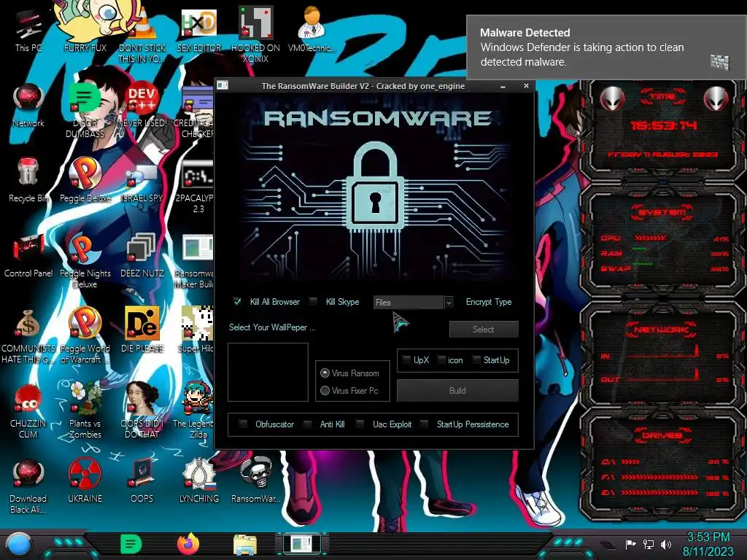This screenshot has height=560, width=747.
Task: Open the OOPS desktop shortcut
Action: (142, 481)
